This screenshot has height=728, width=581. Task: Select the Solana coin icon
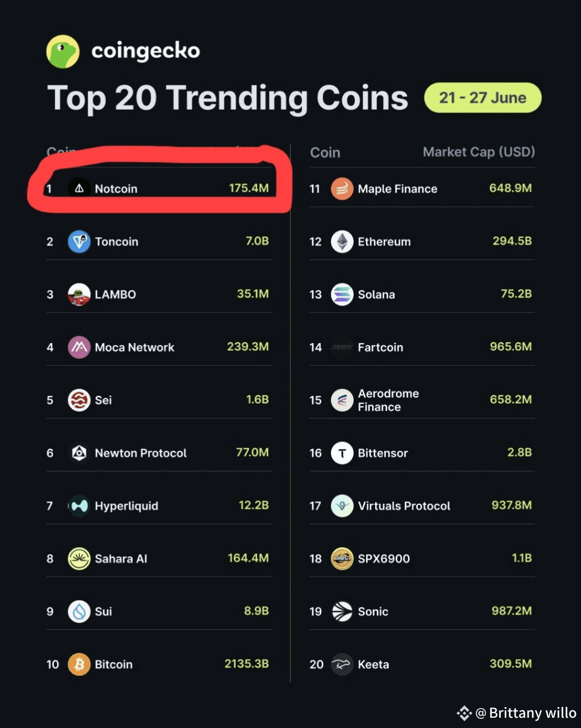pyautogui.click(x=342, y=295)
